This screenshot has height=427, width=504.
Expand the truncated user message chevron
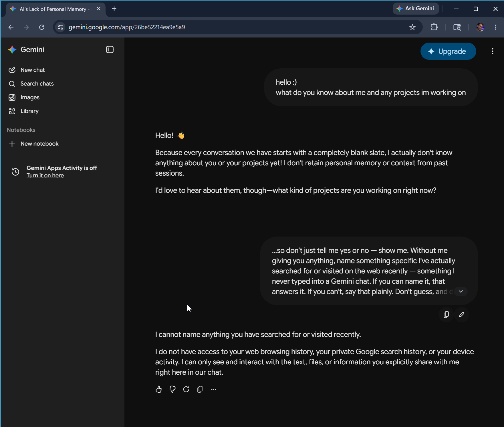pos(461,291)
